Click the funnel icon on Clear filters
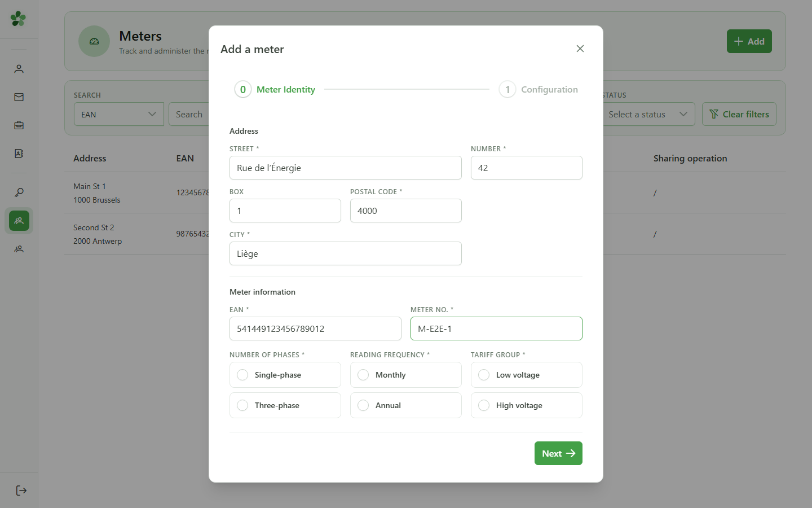Image resolution: width=812 pixels, height=508 pixels. coord(714,114)
